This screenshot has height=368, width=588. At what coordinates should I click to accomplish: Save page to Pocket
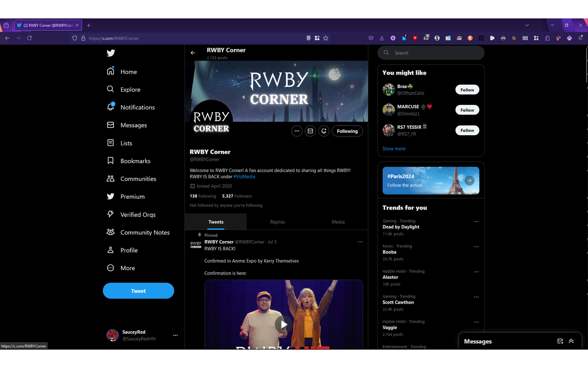coord(371,38)
